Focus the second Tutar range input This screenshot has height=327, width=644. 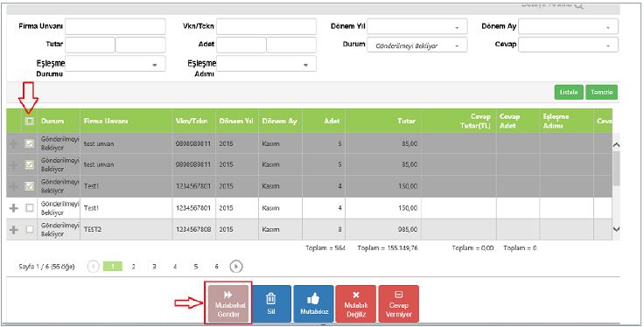click(x=141, y=45)
